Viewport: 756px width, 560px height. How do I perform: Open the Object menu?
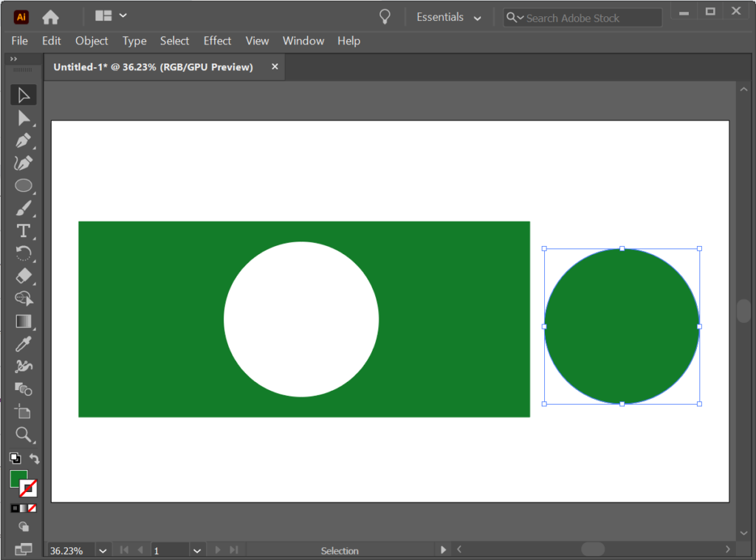coord(92,41)
